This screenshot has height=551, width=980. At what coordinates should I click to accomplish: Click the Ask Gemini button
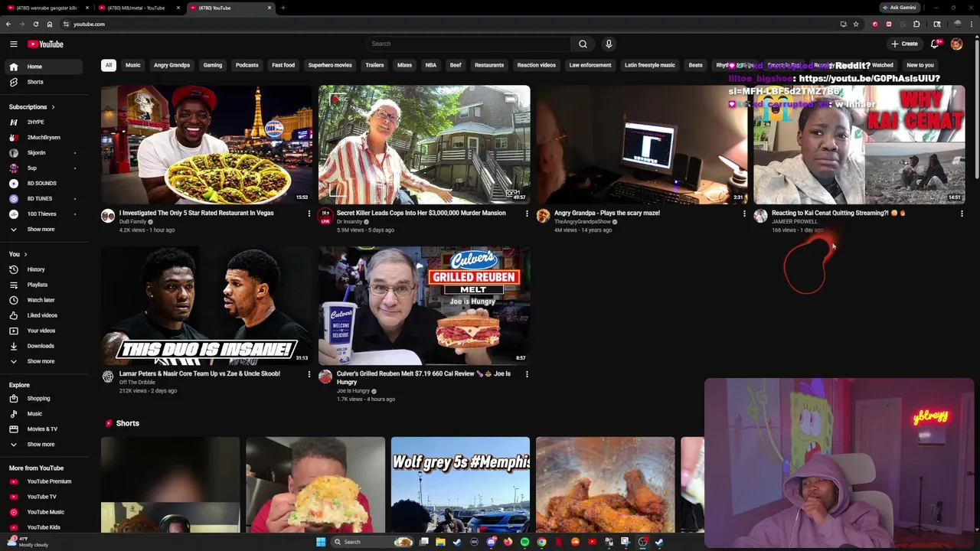[x=899, y=8]
